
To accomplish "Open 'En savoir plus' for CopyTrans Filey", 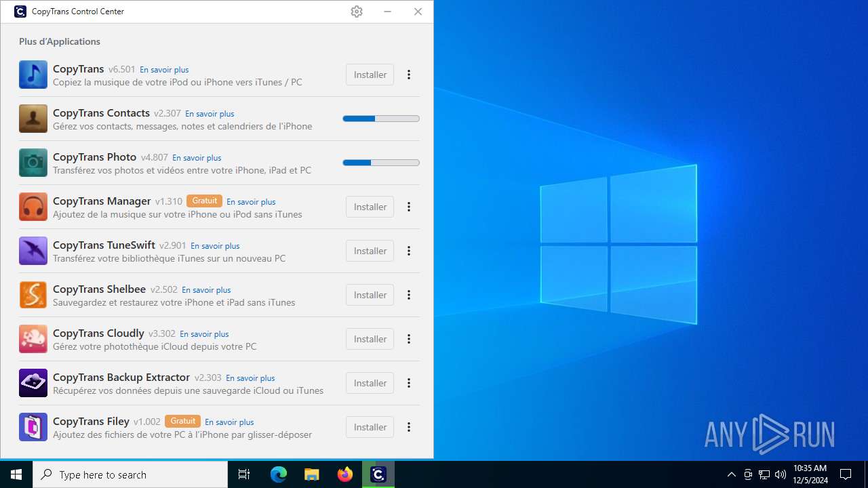I will click(x=229, y=422).
